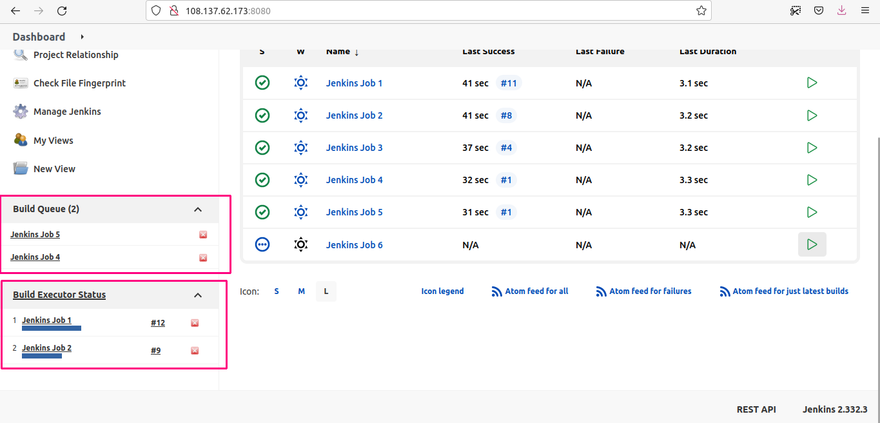This screenshot has height=423, width=880.
Task: Open the Jenkins Job 4 link in table
Action: (354, 180)
